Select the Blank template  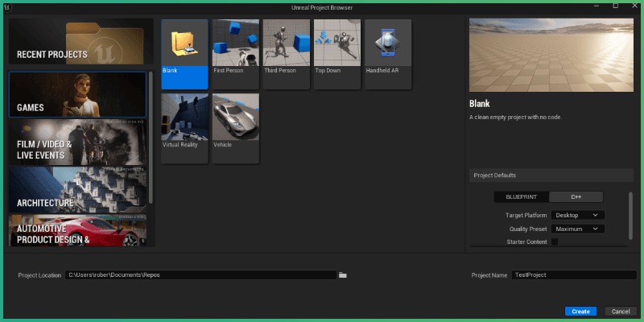point(185,54)
